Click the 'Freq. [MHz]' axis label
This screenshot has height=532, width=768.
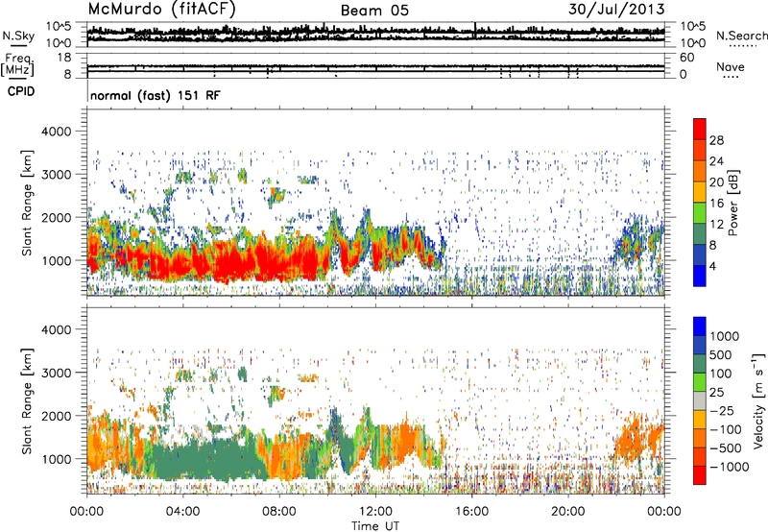click(x=17, y=65)
